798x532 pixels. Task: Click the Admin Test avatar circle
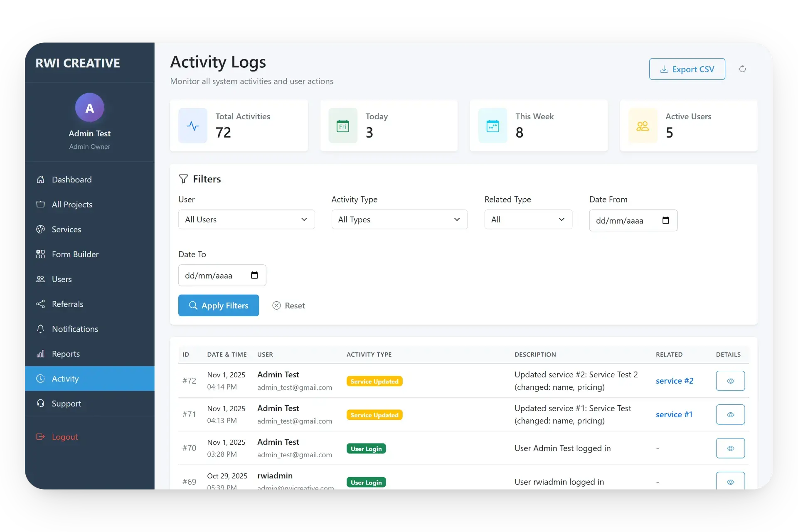pyautogui.click(x=89, y=108)
